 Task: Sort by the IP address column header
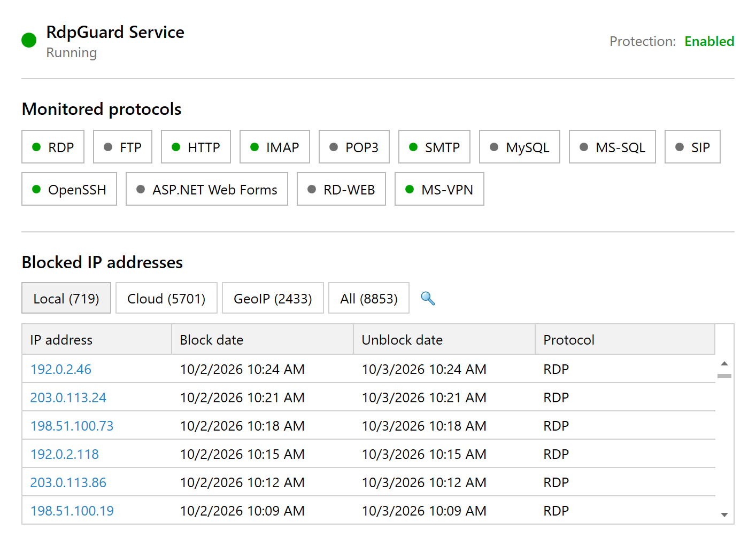[97, 339]
